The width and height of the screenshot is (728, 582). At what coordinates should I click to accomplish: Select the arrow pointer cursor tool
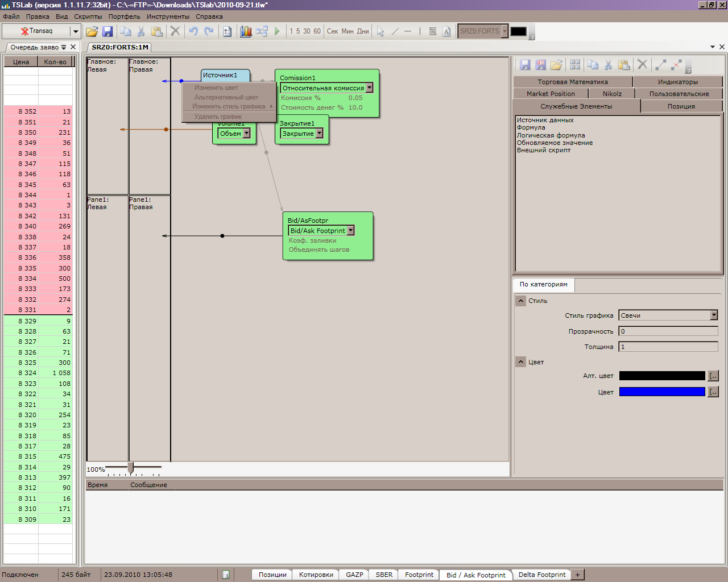click(x=380, y=31)
